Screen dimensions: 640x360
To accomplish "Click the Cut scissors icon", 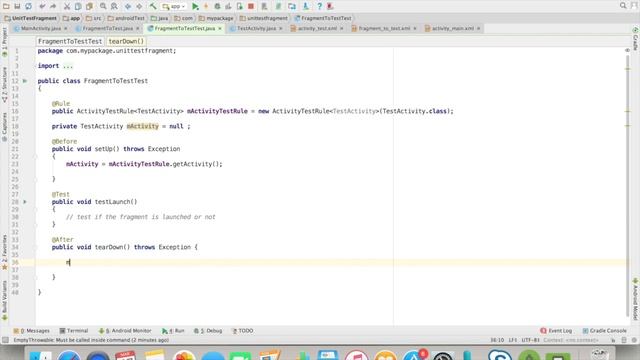I will [x=67, y=6].
